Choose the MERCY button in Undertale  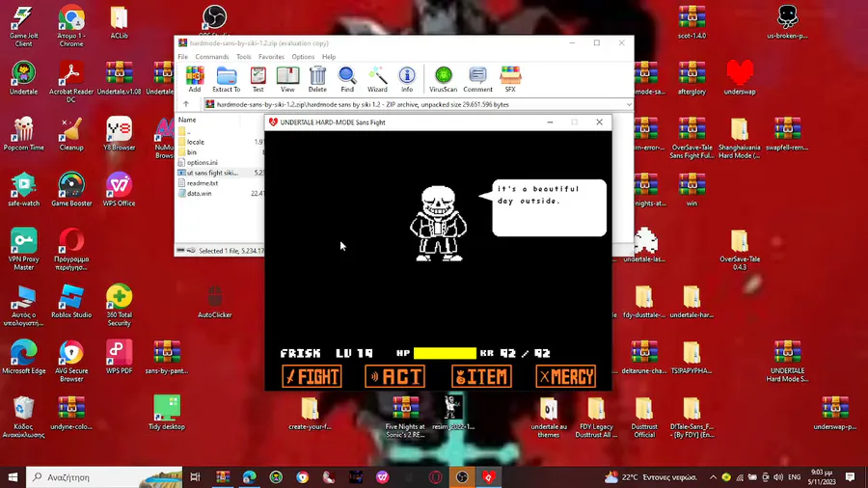(566, 377)
